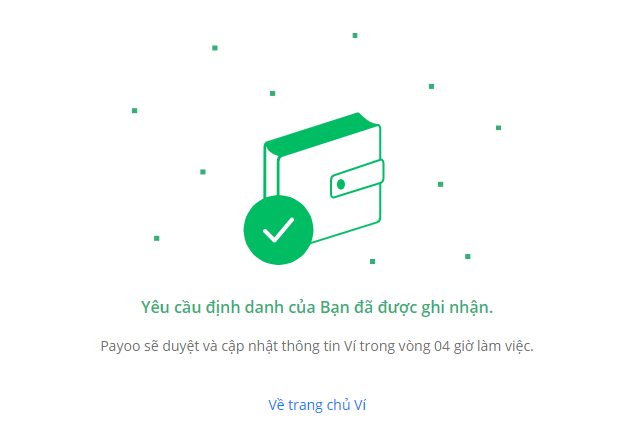
Task: Select the wallet's clasp strap
Action: 357,179
